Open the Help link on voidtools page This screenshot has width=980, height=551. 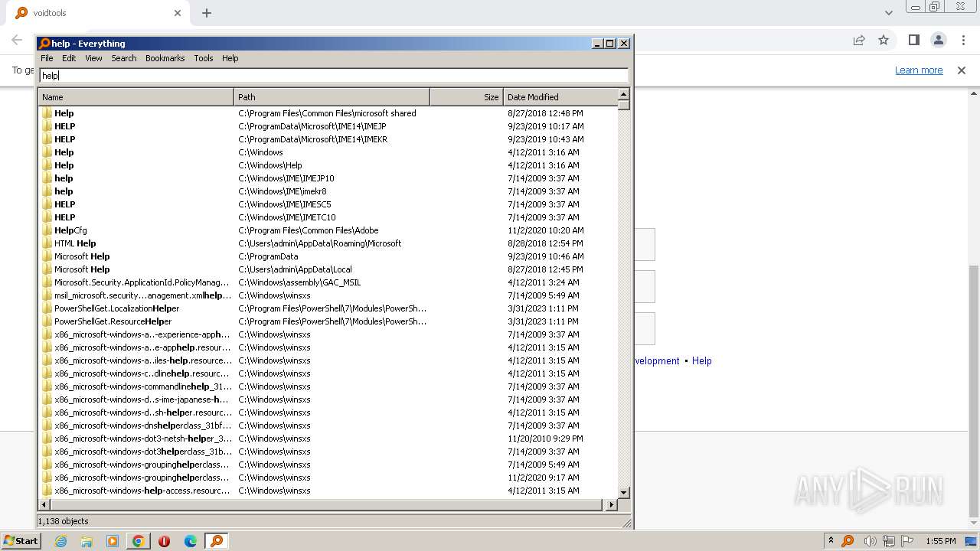pyautogui.click(x=702, y=361)
